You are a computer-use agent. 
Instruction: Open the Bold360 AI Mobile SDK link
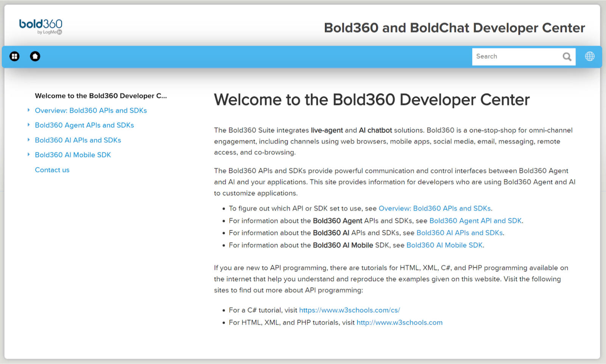[444, 245]
